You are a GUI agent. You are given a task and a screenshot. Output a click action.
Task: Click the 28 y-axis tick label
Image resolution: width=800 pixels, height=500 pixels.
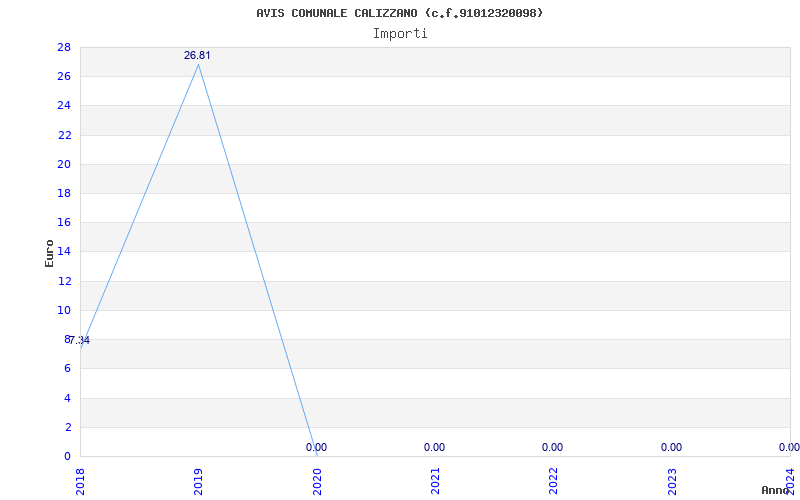click(64, 47)
